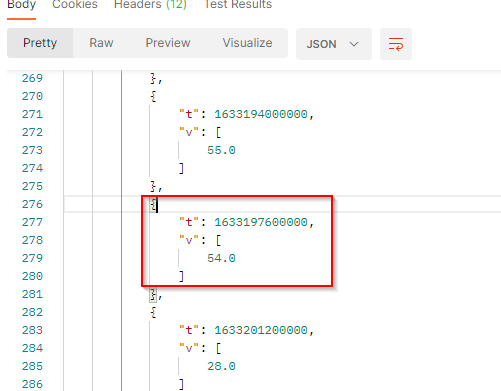The width and height of the screenshot is (501, 391).
Task: Click the value 54.0
Action: [221, 258]
